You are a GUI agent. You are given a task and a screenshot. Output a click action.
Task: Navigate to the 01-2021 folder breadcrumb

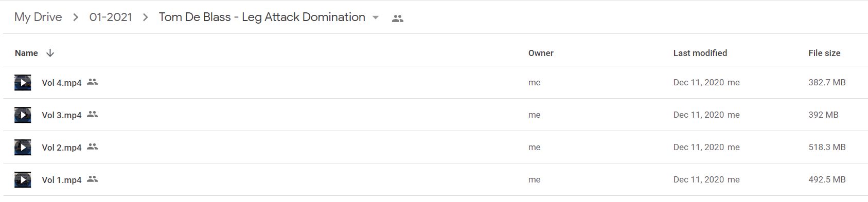[111, 17]
